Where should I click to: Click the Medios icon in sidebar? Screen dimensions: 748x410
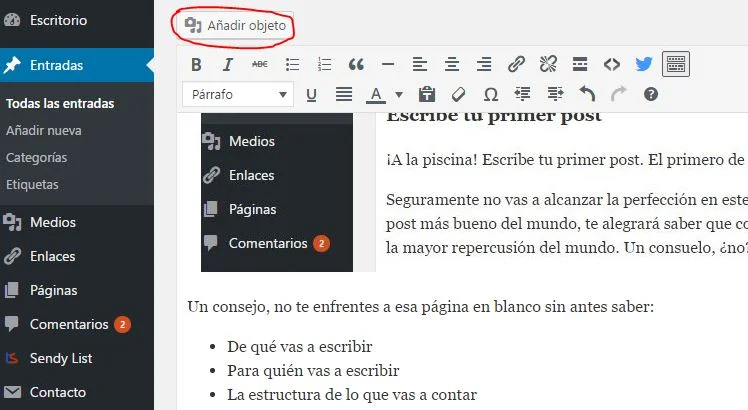12,222
